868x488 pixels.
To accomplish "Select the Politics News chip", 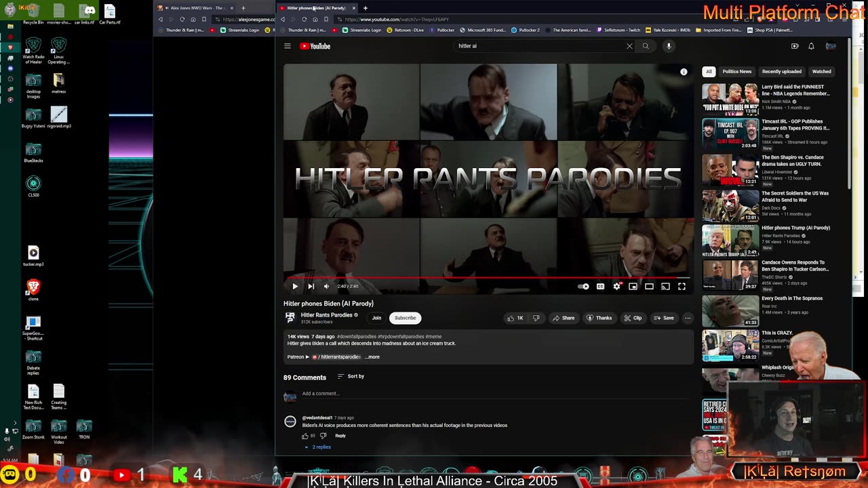I will [x=736, y=71].
